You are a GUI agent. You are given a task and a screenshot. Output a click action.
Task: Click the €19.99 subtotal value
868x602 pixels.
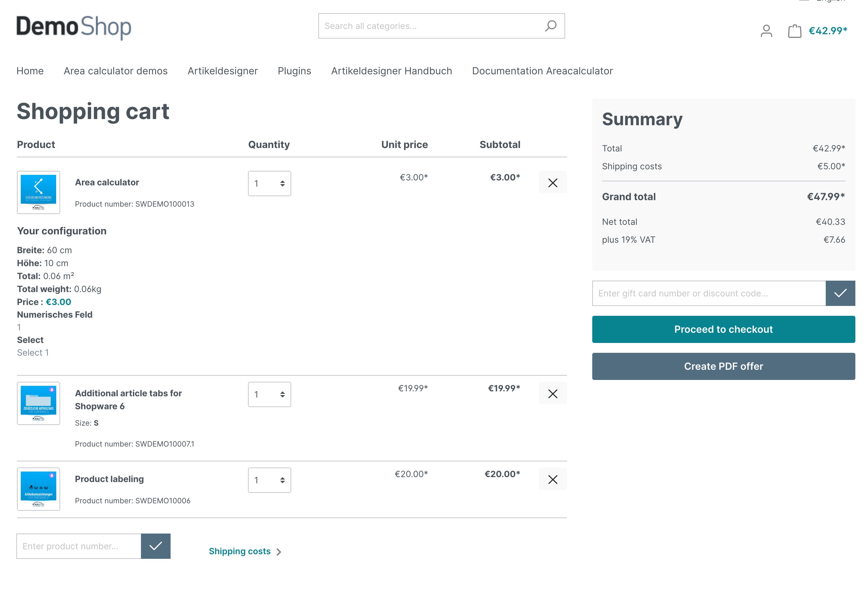tap(504, 388)
